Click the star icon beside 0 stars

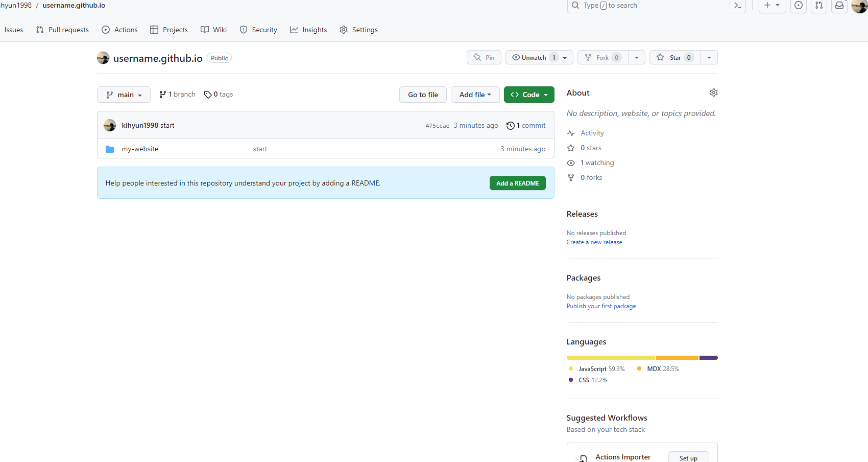[571, 148]
